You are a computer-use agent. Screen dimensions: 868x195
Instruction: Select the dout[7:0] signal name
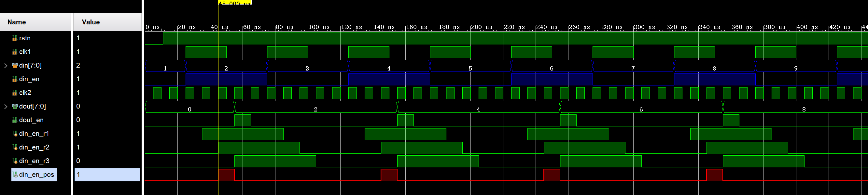[x=32, y=106]
